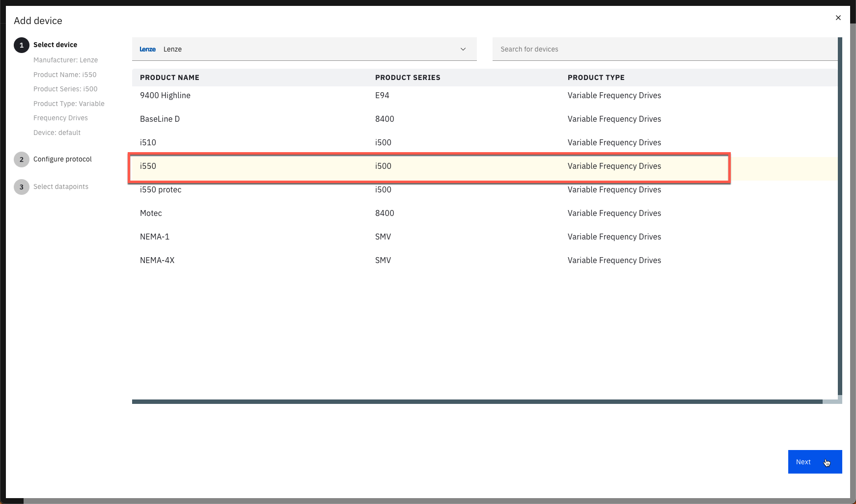Click i500 series in i510 row
Screen dimensions: 856x504
click(383, 142)
